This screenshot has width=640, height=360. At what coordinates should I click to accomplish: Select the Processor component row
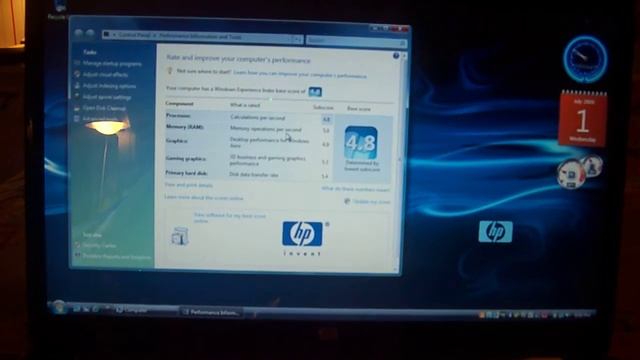[x=248, y=118]
